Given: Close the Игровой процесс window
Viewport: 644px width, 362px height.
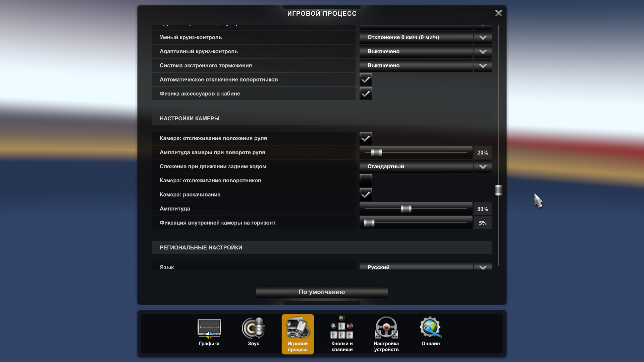Looking at the screenshot, I should point(498,13).
